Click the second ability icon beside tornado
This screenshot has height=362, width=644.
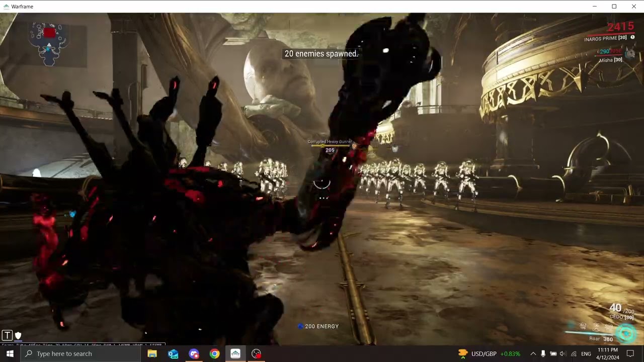click(596, 327)
